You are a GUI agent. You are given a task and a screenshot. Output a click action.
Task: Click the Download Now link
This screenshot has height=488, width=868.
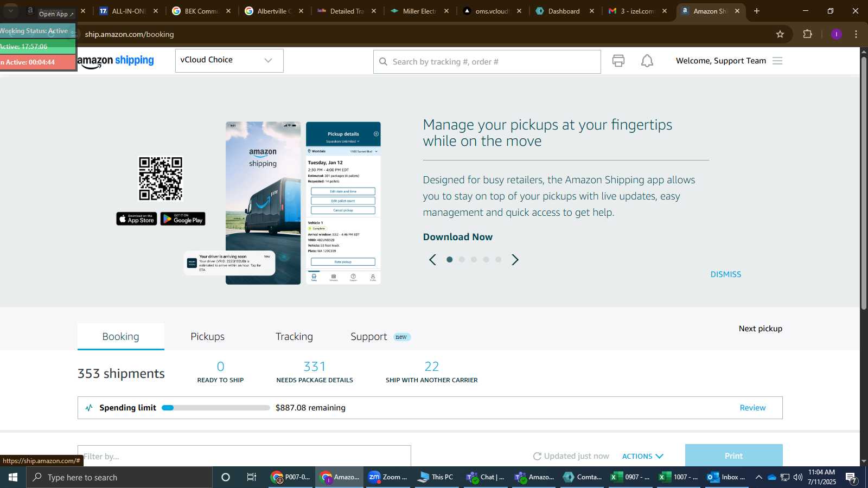coord(458,237)
